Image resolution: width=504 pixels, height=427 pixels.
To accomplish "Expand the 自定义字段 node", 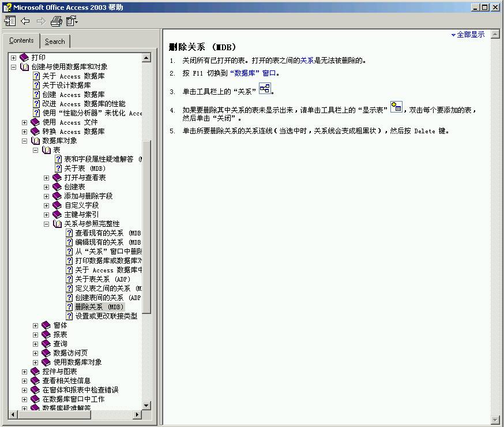I will point(46,205).
